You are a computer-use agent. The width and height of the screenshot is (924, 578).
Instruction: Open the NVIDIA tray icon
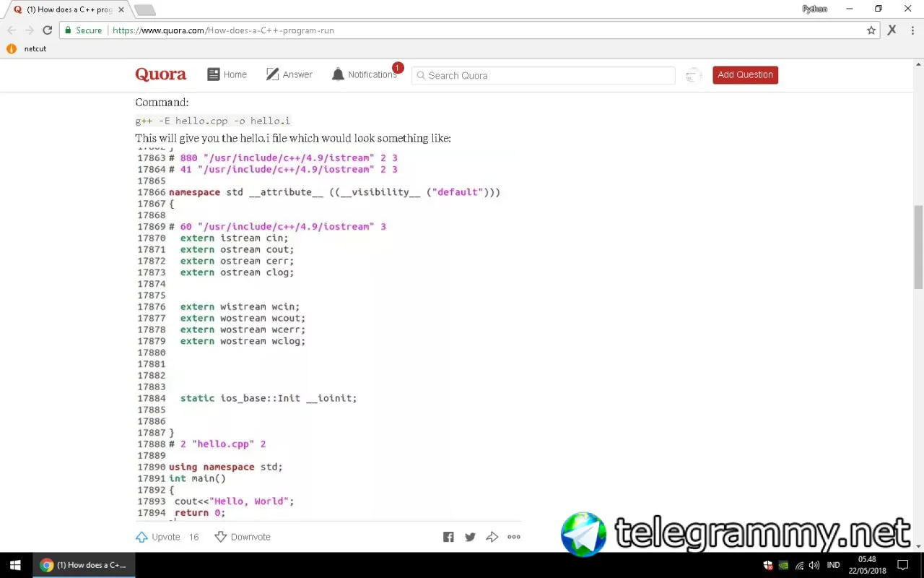tap(783, 566)
